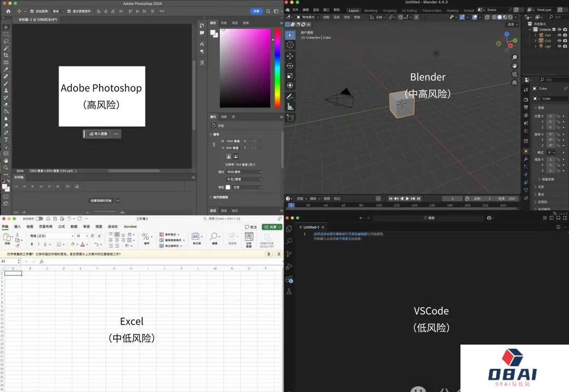Toggle Auto-Select checkbox in Photoshop options bar

point(32,11)
